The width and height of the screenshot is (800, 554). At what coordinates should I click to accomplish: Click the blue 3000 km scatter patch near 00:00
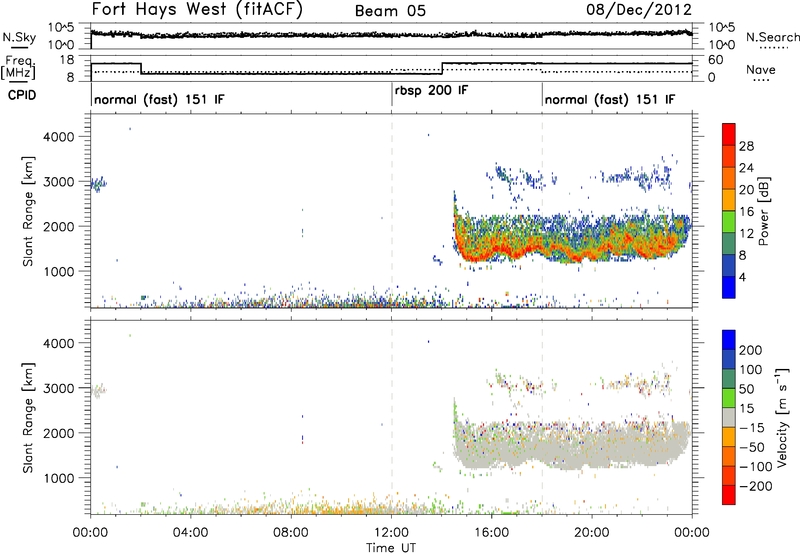(98, 184)
